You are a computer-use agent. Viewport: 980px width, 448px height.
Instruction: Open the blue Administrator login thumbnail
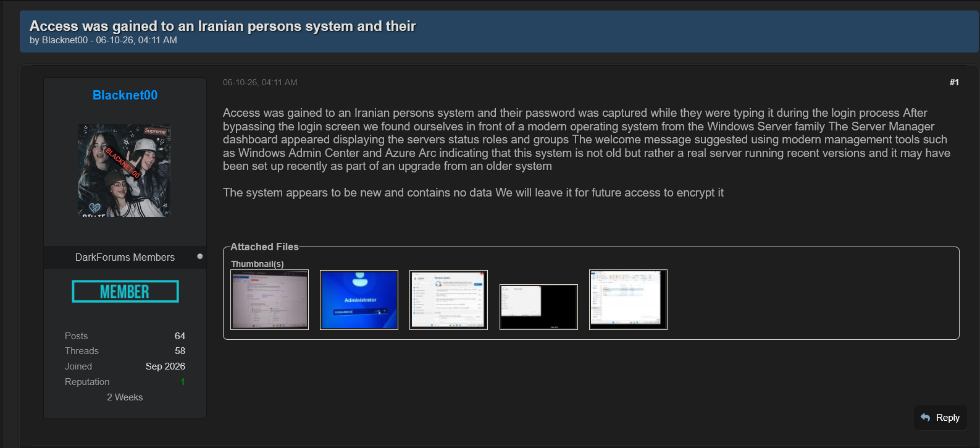pyautogui.click(x=359, y=300)
